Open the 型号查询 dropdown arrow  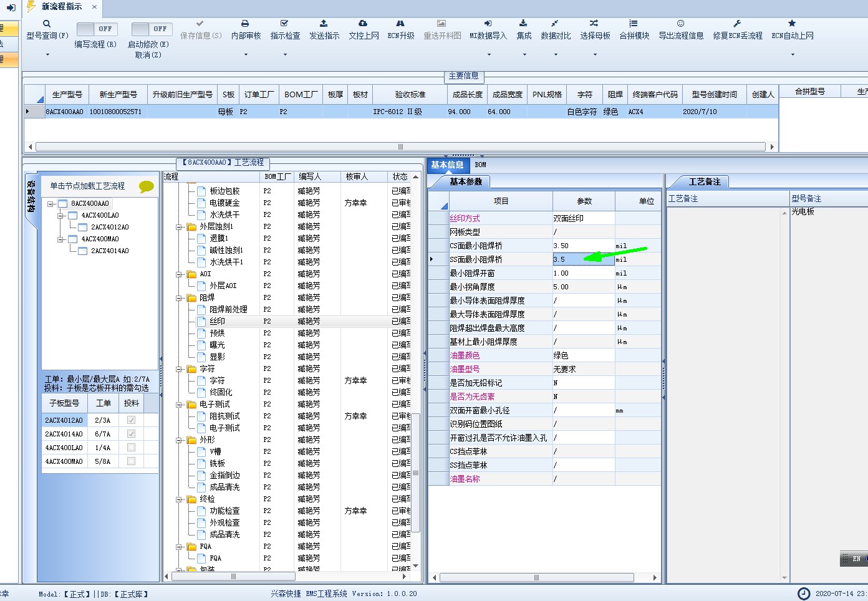(x=47, y=55)
